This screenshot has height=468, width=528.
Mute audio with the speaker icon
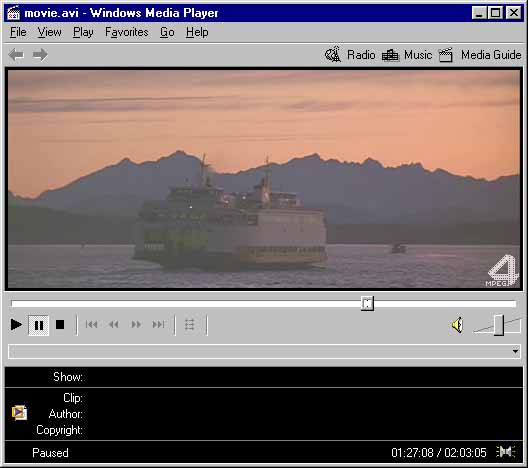457,325
